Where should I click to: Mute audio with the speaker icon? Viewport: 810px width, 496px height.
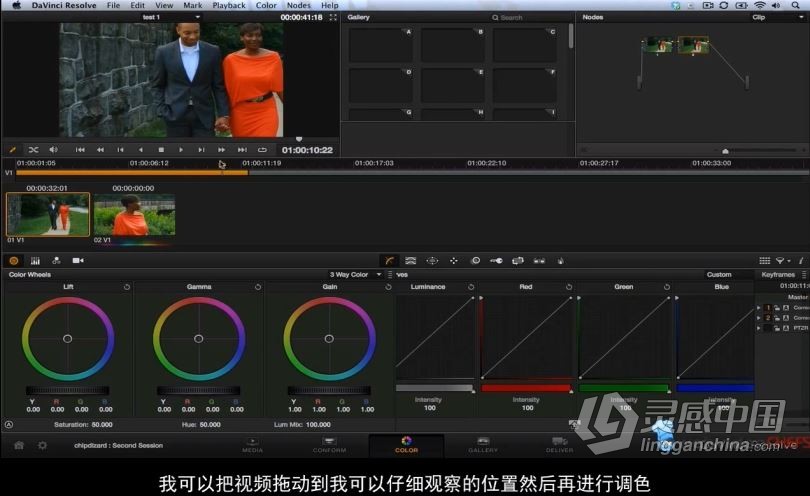[54, 150]
